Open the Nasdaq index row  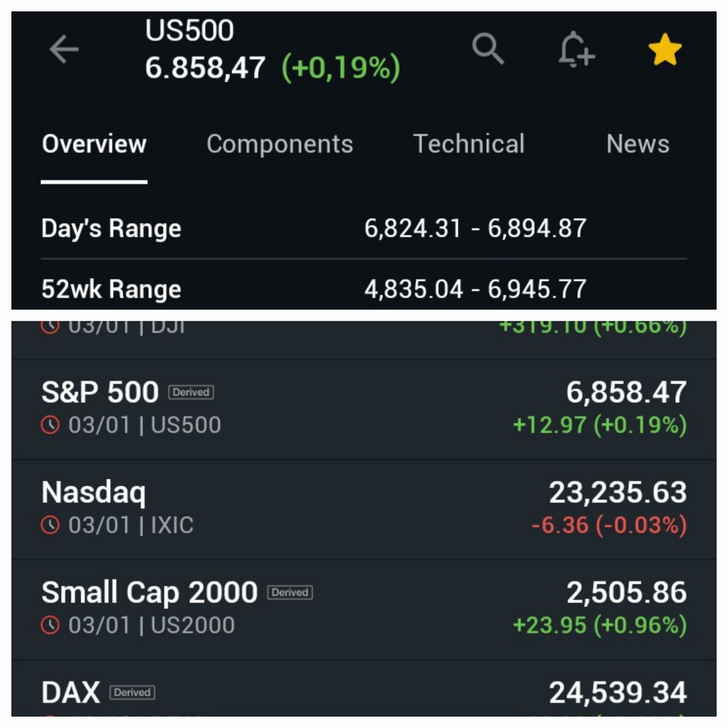364,508
